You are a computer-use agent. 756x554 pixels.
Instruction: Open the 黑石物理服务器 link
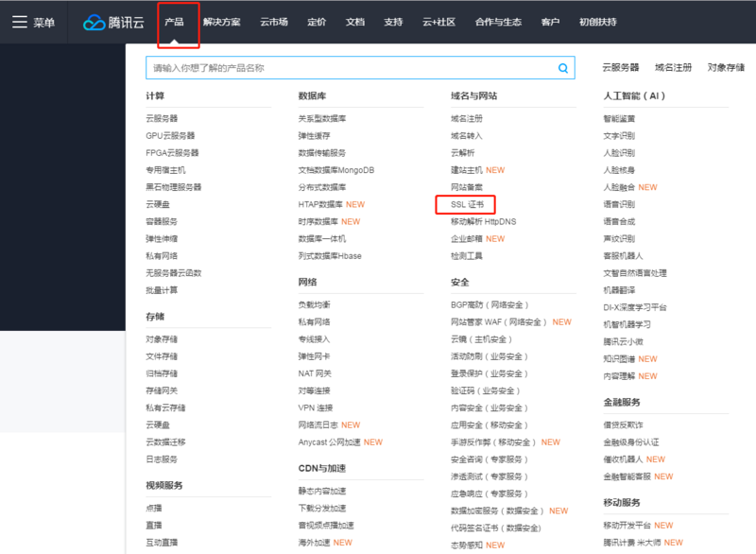(174, 187)
